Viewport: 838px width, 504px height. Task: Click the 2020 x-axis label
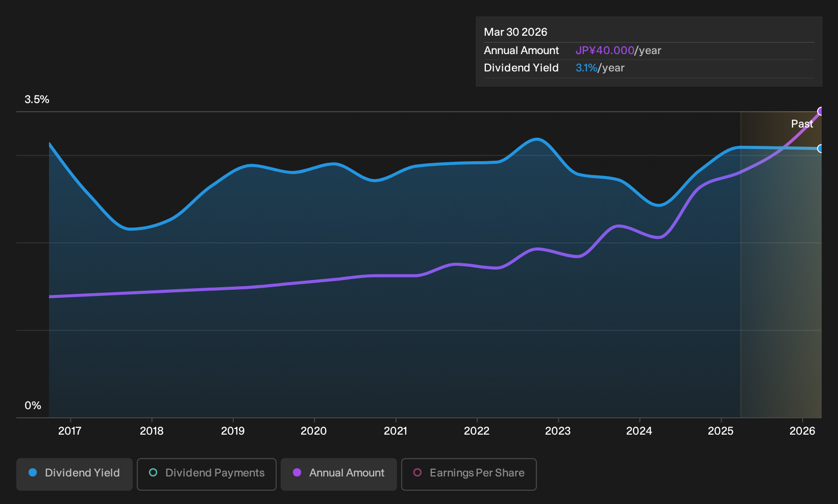[x=314, y=431]
